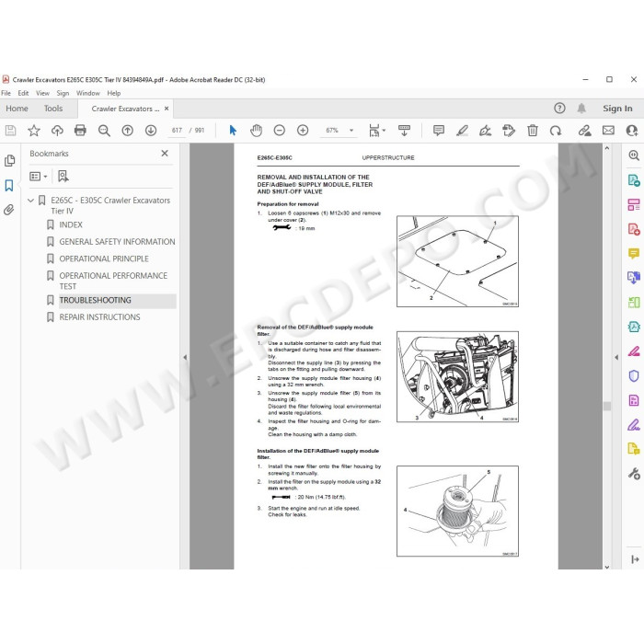
Task: Click the stamp tool icon
Action: pos(509,131)
